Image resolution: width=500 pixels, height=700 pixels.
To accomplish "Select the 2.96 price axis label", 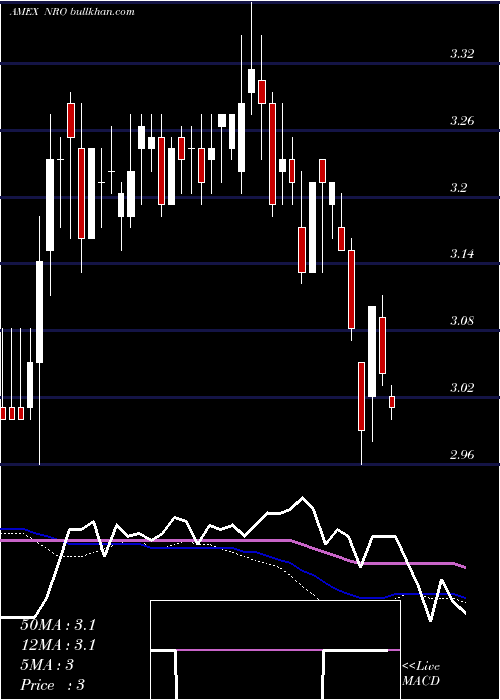I will click(462, 454).
